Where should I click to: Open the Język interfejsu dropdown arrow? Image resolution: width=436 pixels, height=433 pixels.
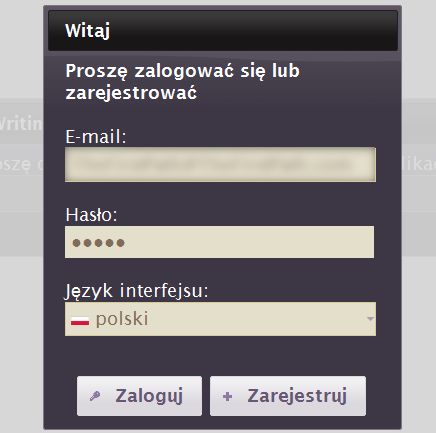pyautogui.click(x=370, y=319)
